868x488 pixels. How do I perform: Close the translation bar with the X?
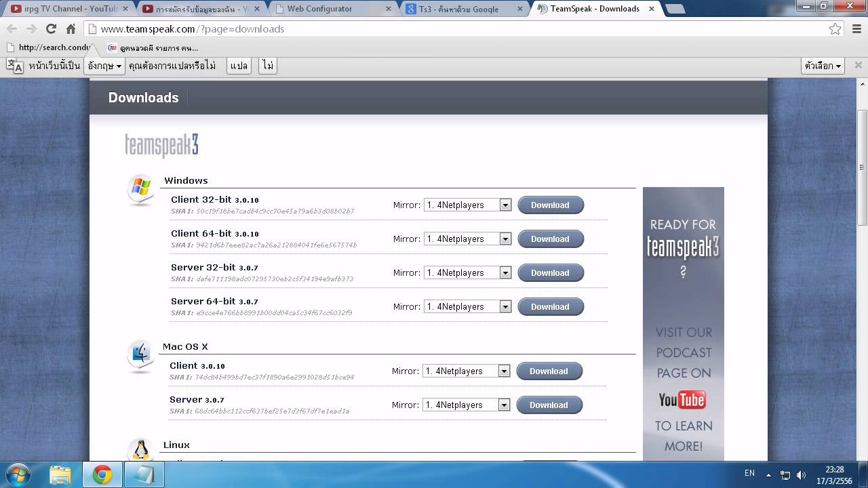(x=858, y=66)
